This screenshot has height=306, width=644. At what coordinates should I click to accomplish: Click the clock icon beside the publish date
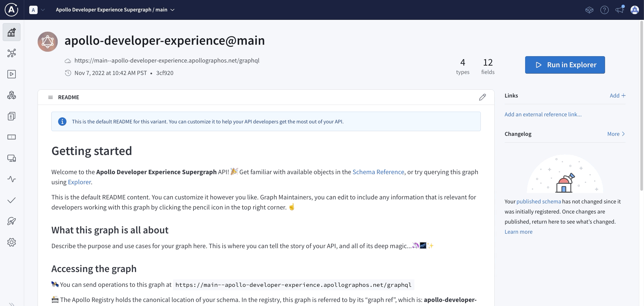click(x=68, y=73)
